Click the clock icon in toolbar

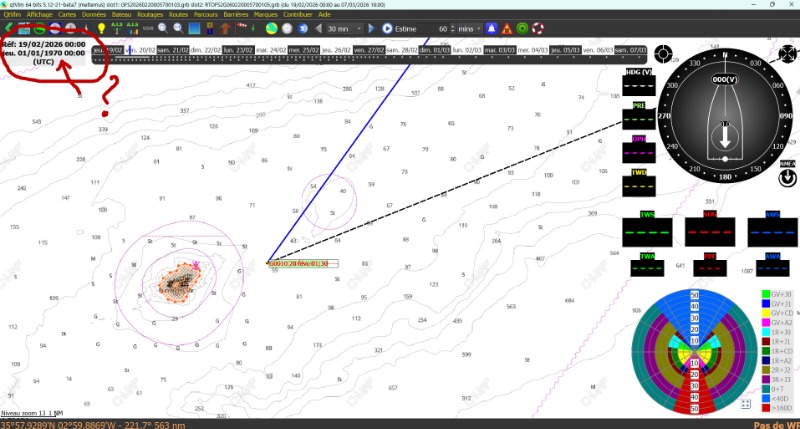click(x=287, y=28)
